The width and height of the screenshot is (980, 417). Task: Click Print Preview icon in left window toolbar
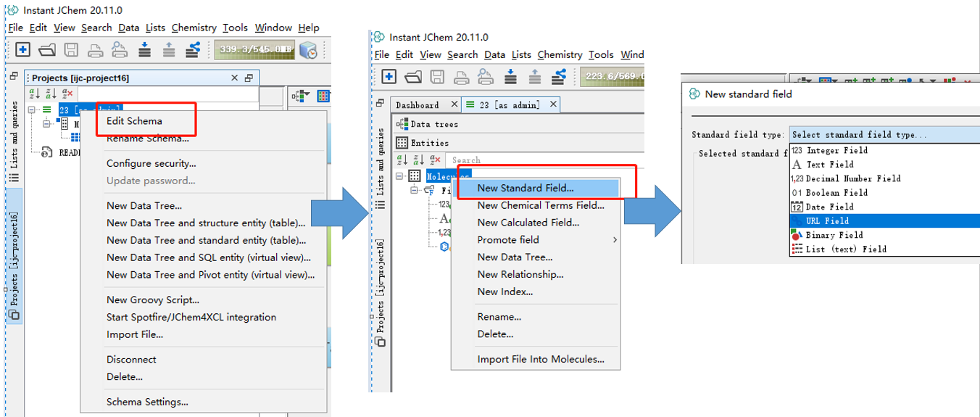tap(120, 49)
